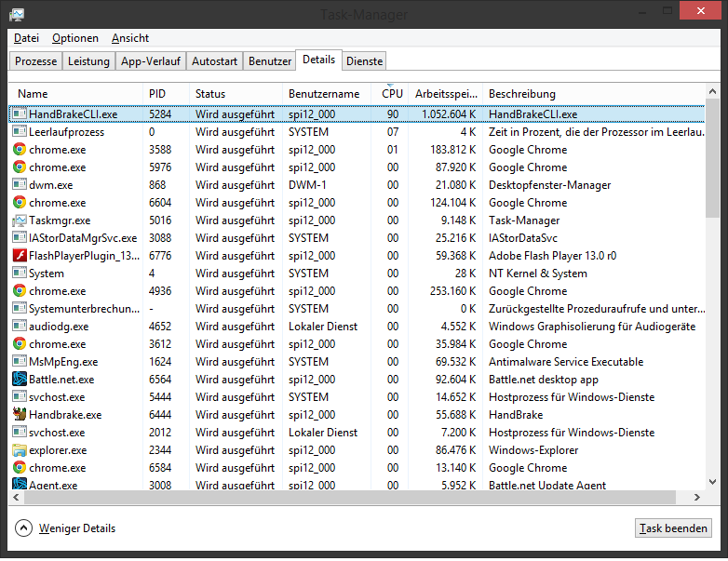Close the Task-Manager window
The image size is (728, 561).
pos(700,10)
